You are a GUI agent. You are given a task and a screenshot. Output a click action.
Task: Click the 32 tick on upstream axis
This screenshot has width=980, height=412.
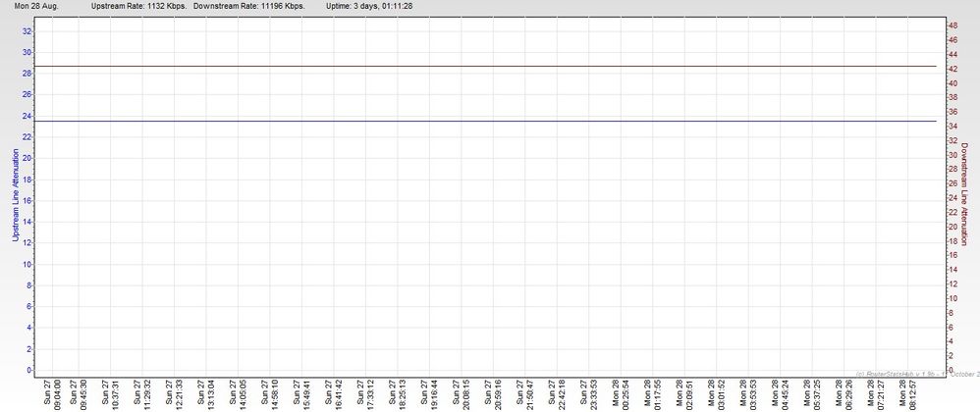(x=27, y=31)
